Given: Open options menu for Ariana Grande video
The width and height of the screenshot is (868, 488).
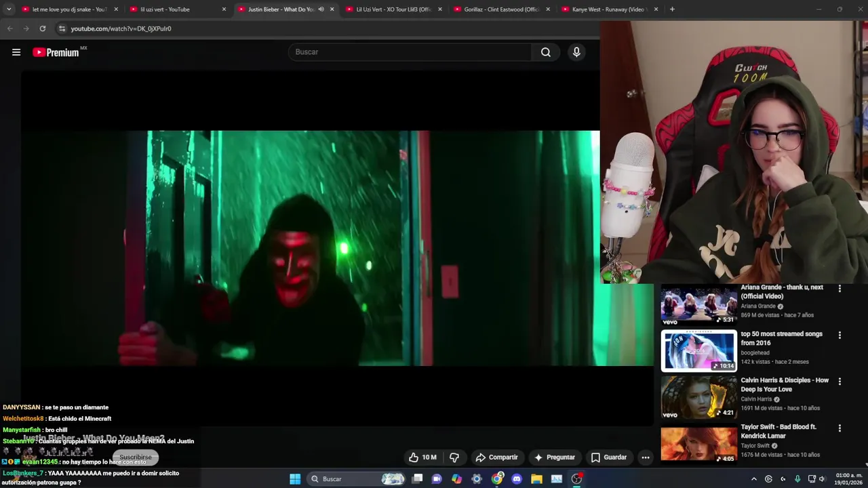Looking at the screenshot, I should (840, 289).
